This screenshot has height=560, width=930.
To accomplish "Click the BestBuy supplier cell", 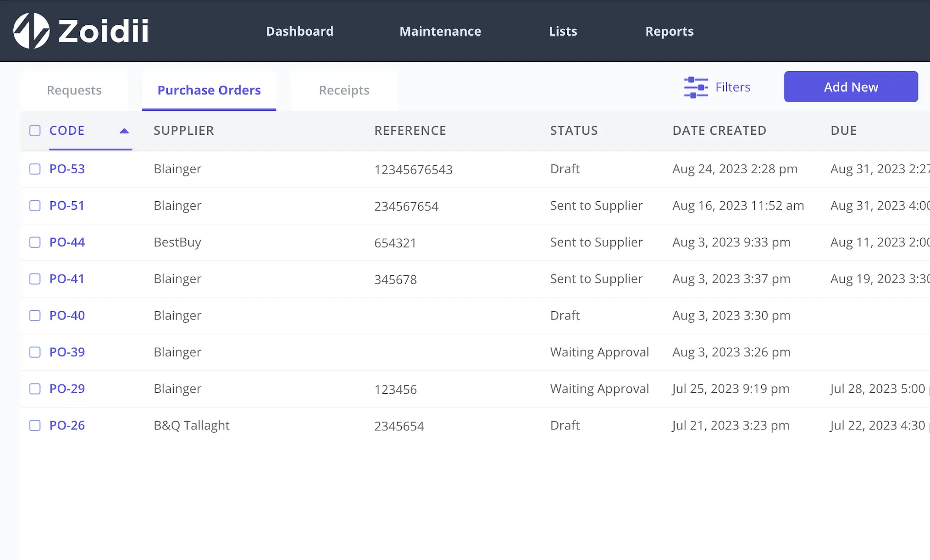I will coord(177,242).
